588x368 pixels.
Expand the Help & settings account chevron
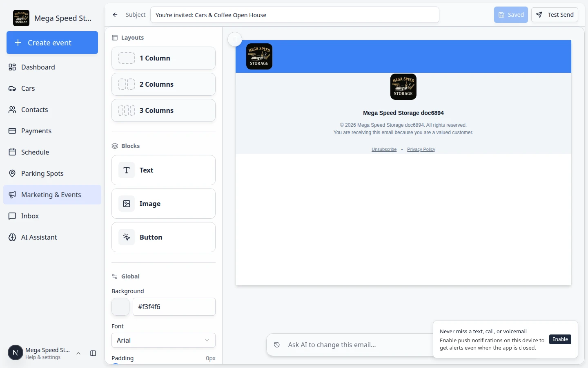pos(78,353)
